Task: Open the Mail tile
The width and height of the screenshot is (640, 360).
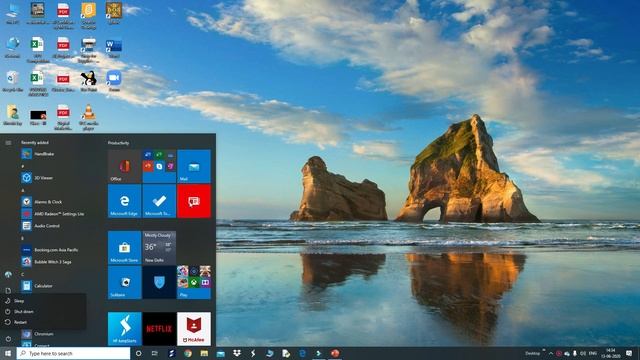Action: coord(194,166)
